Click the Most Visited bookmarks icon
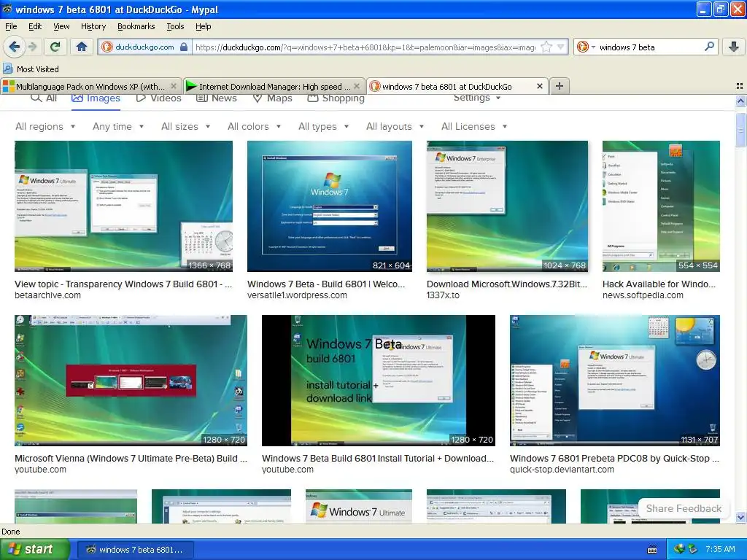747x560 pixels. pyautogui.click(x=7, y=69)
